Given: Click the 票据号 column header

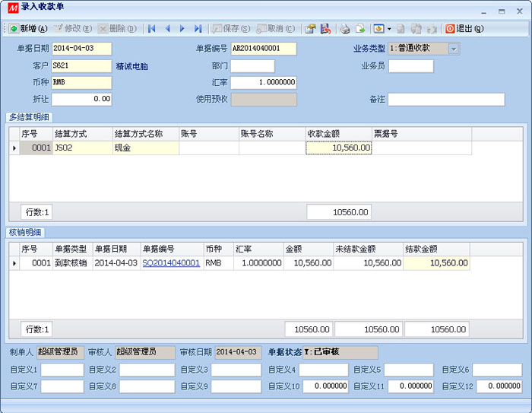Looking at the screenshot, I should [422, 134].
